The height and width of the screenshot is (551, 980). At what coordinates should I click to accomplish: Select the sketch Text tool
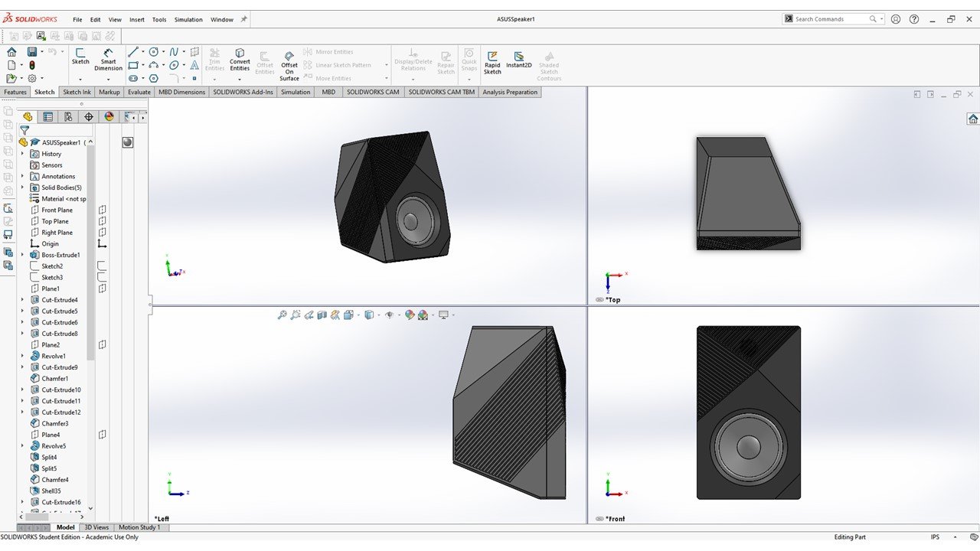(194, 65)
